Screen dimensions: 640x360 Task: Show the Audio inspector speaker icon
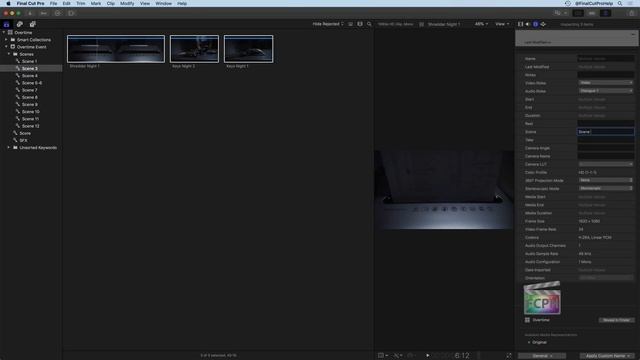tap(528, 24)
